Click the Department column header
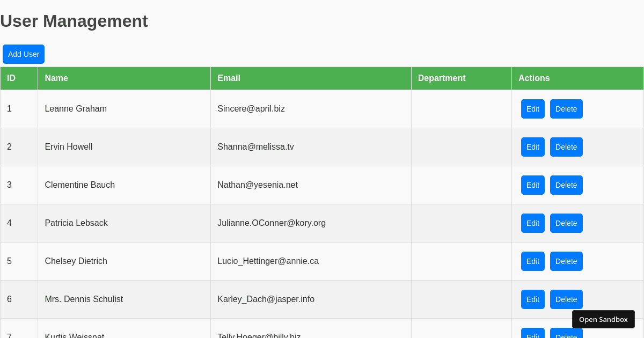This screenshot has height=338, width=644. coord(442,78)
